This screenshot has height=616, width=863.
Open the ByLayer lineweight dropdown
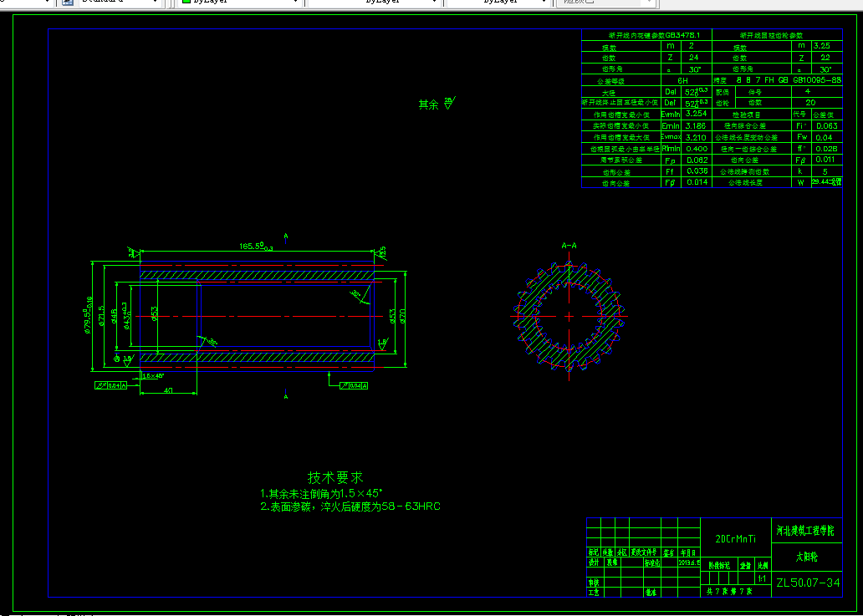(x=498, y=3)
